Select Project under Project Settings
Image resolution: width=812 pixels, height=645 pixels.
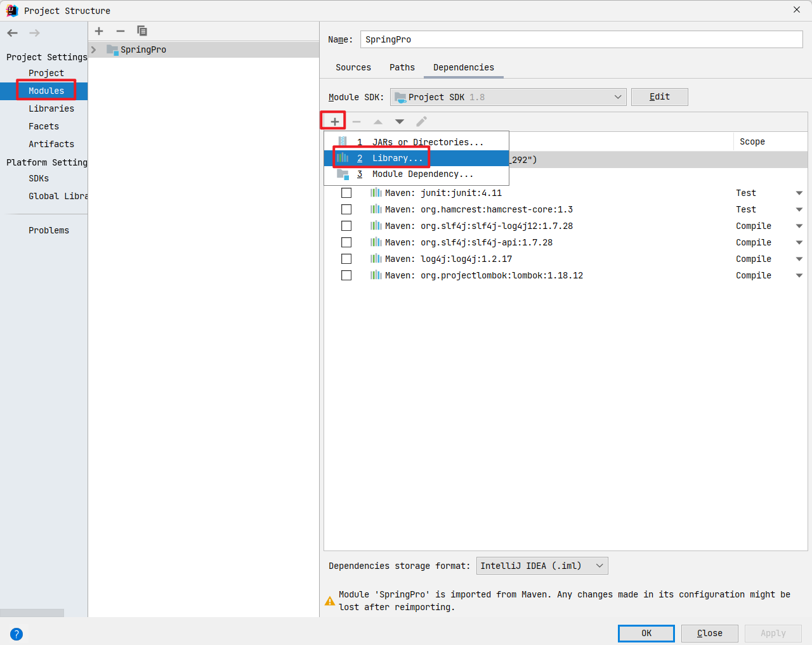46,73
